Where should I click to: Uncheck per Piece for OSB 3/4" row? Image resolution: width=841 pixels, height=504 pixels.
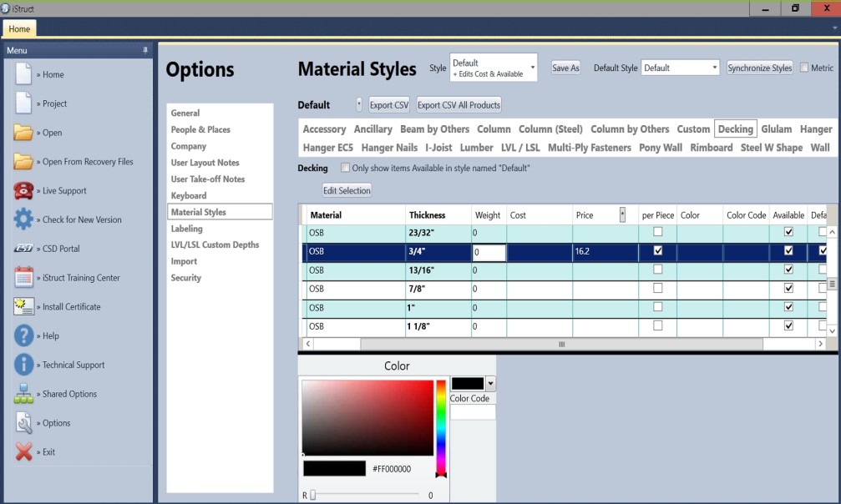click(658, 250)
